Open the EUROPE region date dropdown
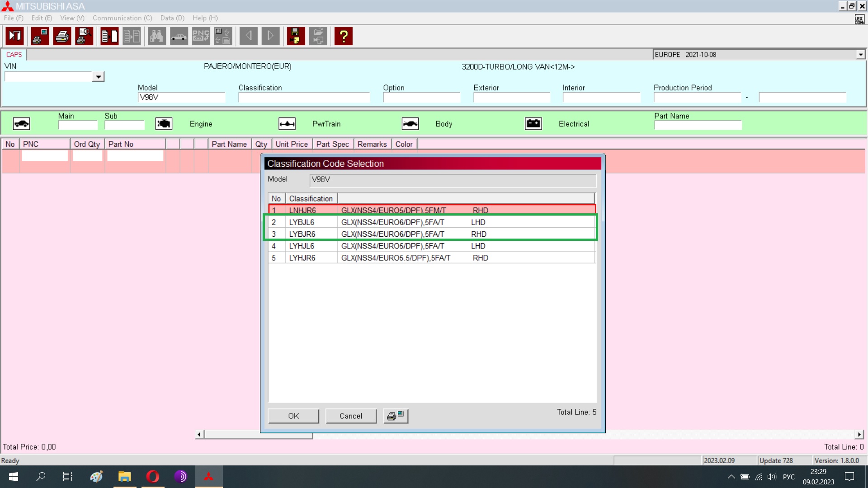 point(860,55)
